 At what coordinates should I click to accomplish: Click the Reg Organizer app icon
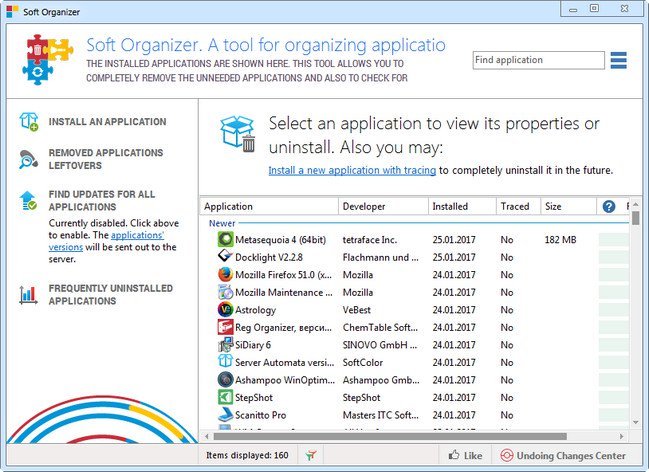point(225,327)
